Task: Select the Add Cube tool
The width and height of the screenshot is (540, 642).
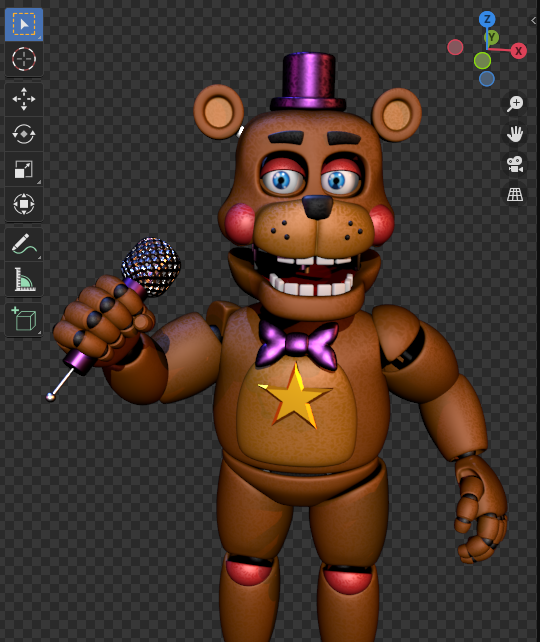Action: 24,319
